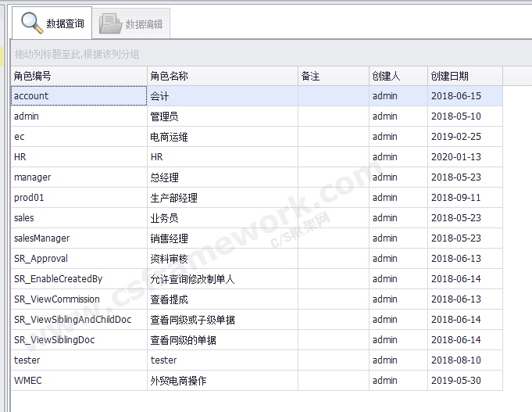532x412 pixels.
Task: Click the date 2018-06-15 cell
Action: coord(465,96)
